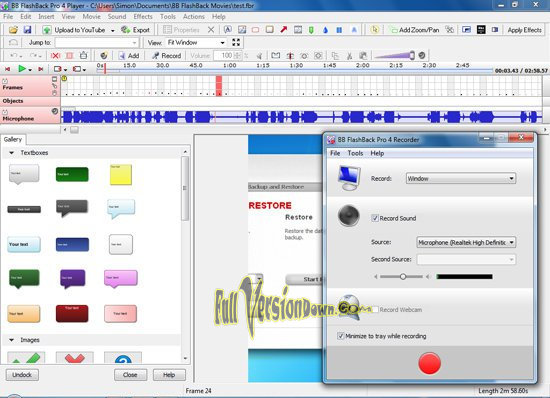The image size is (550, 398).
Task: Adjust the purple wedge volume slider in toolbar
Action: (395, 55)
